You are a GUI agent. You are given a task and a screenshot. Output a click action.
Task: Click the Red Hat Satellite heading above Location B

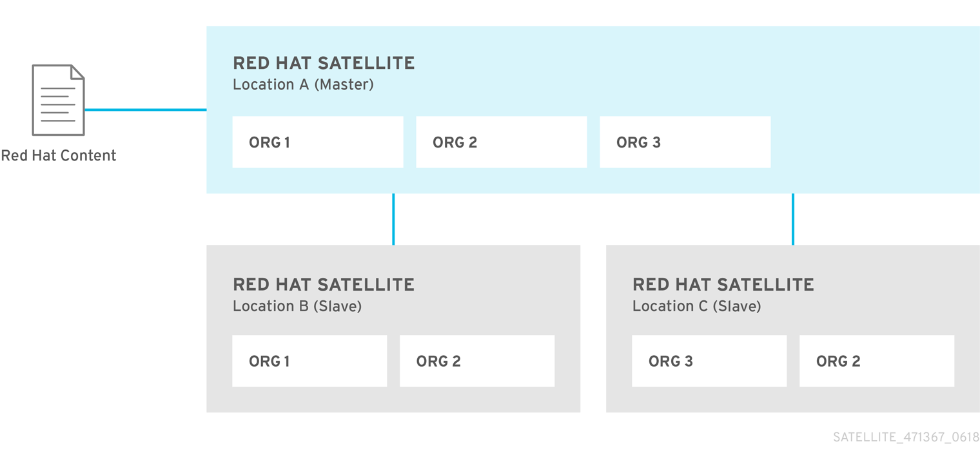point(324,284)
